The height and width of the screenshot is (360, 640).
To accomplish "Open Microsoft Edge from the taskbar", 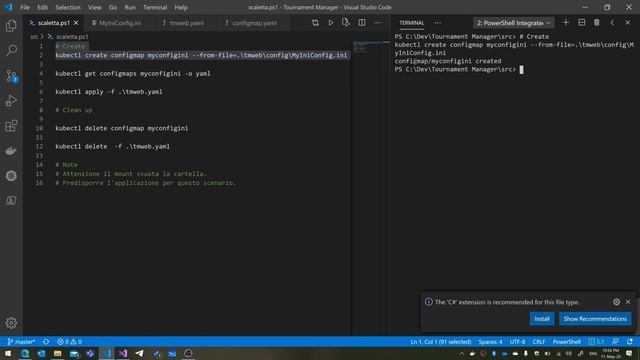I will [25, 353].
